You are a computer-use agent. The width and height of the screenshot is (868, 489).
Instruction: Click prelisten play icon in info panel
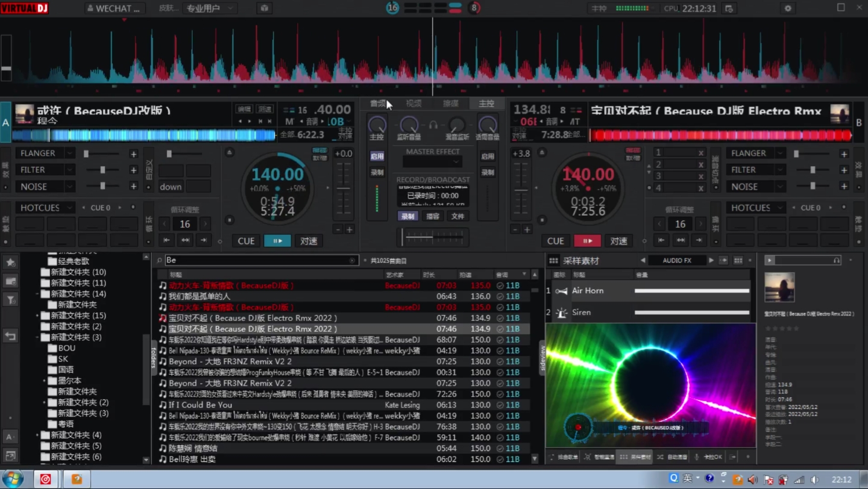tap(769, 260)
